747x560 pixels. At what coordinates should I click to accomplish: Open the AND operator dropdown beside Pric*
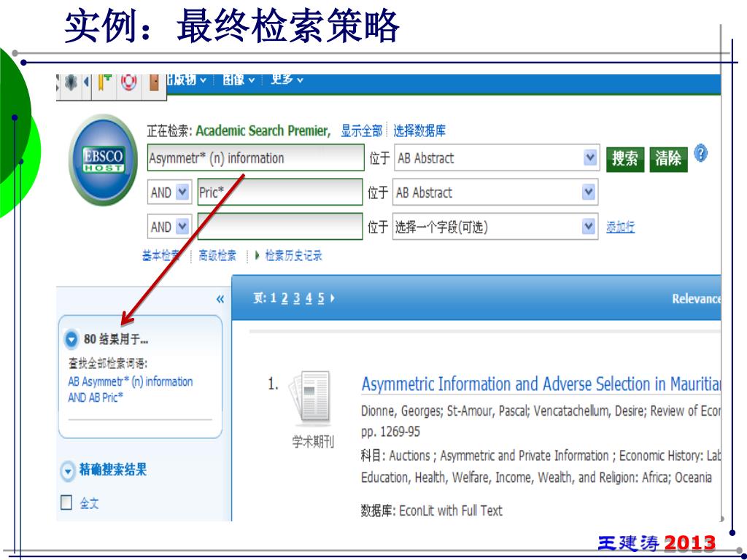tap(182, 192)
